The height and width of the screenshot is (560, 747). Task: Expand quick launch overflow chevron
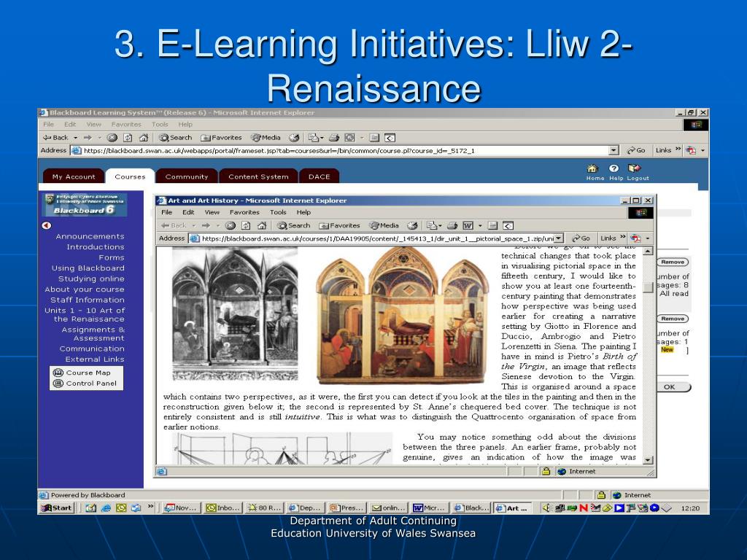150,507
